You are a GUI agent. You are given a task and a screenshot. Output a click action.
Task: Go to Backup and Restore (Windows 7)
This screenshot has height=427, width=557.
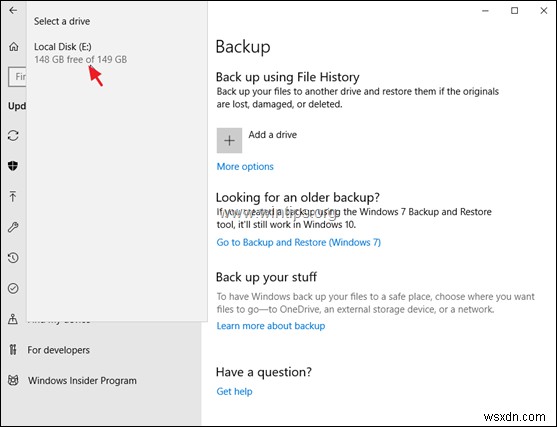tap(299, 242)
